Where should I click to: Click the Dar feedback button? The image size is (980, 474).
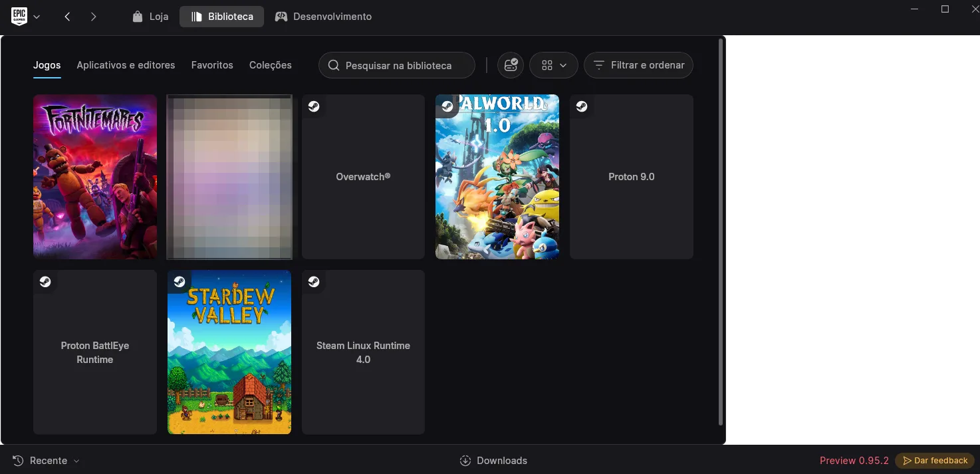pyautogui.click(x=935, y=461)
